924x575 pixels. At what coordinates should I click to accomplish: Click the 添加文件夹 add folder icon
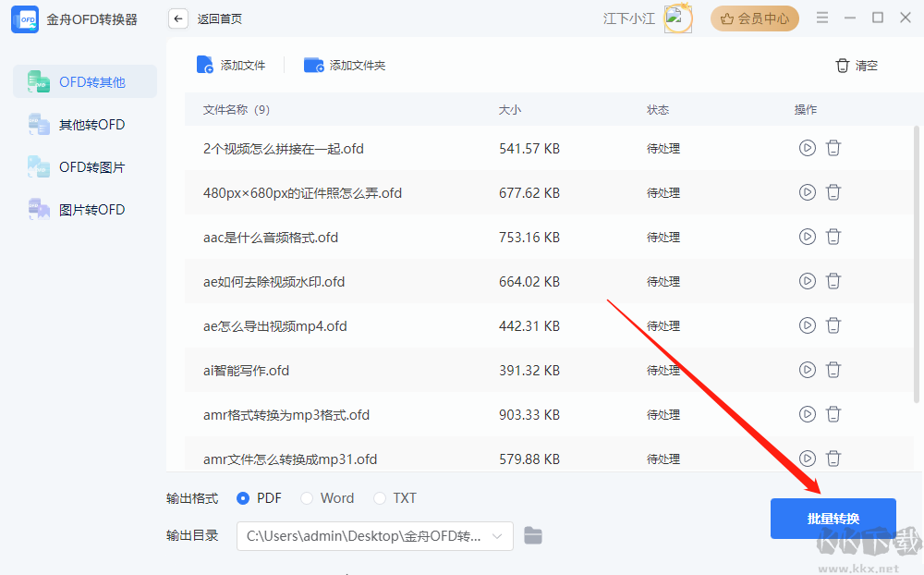coord(313,64)
